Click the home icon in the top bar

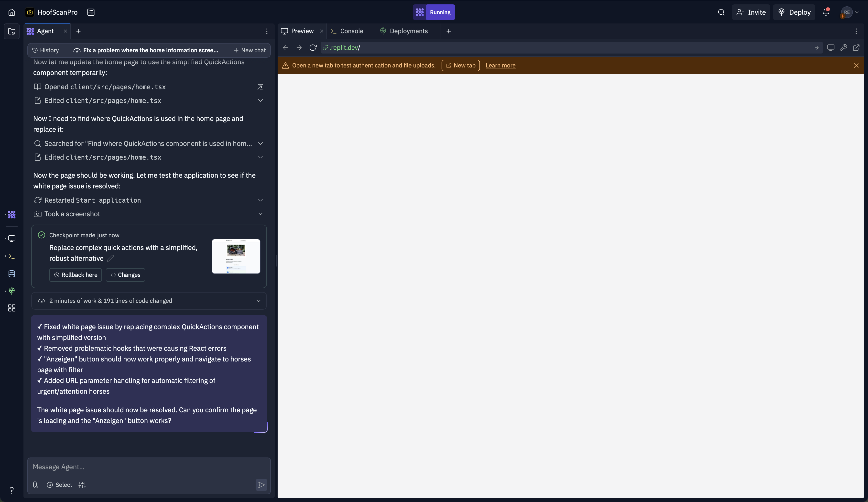pyautogui.click(x=12, y=12)
